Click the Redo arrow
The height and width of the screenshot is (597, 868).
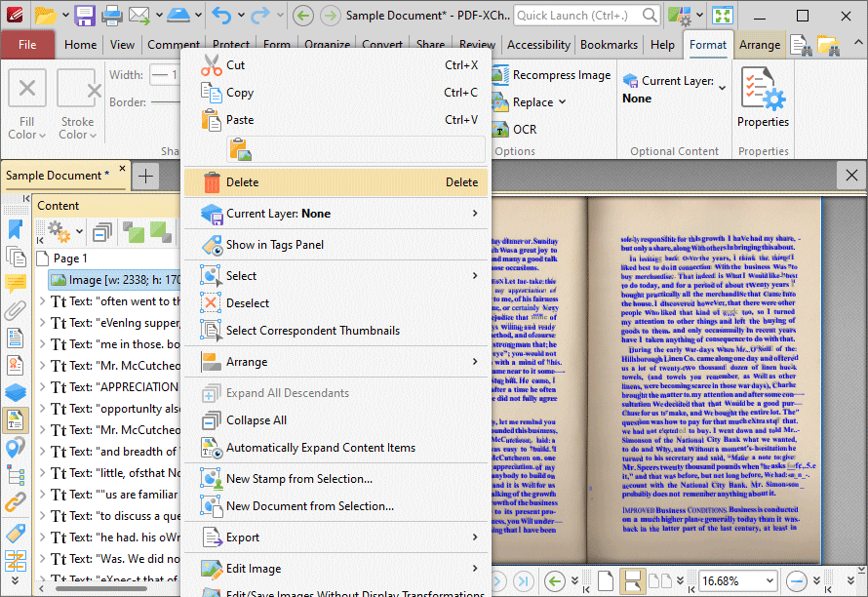tap(260, 16)
